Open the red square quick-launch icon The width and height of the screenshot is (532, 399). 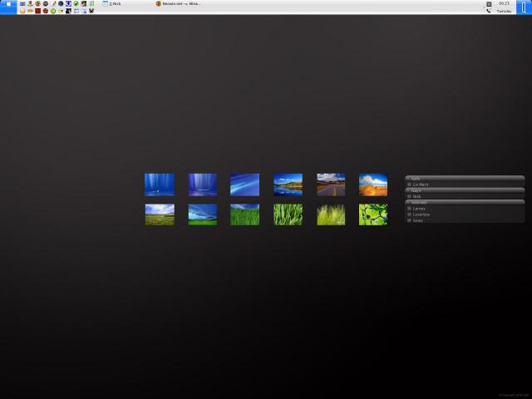click(x=37, y=11)
